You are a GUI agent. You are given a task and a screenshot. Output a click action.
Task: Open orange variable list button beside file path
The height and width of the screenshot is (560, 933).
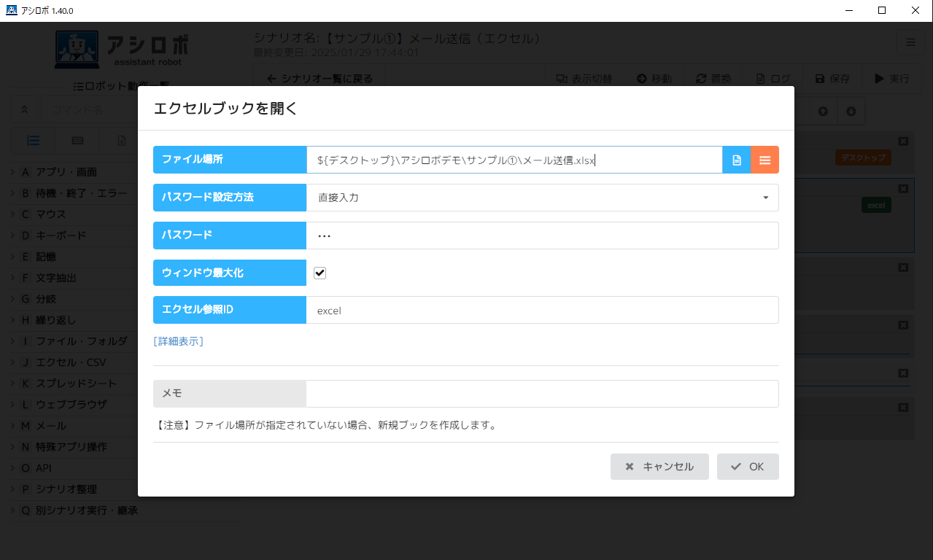(765, 160)
